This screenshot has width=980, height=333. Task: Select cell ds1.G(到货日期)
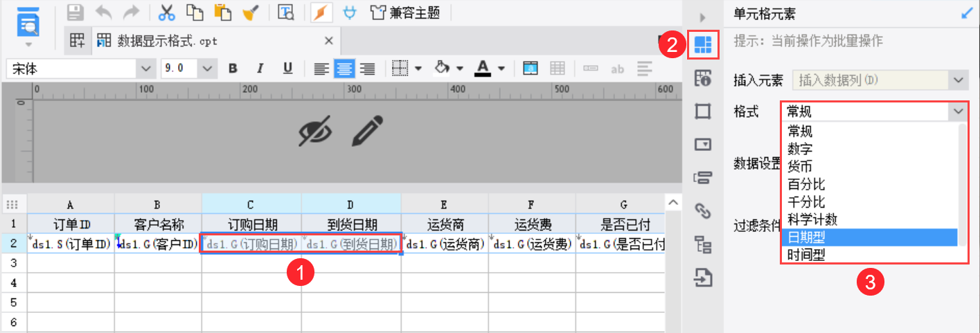[351, 244]
